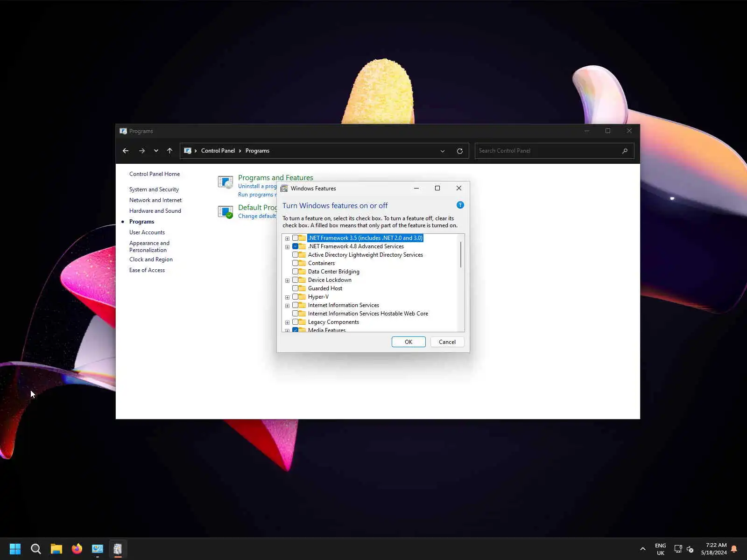747x560 pixels.
Task: Click the muted volume tray icon
Action: [690, 549]
